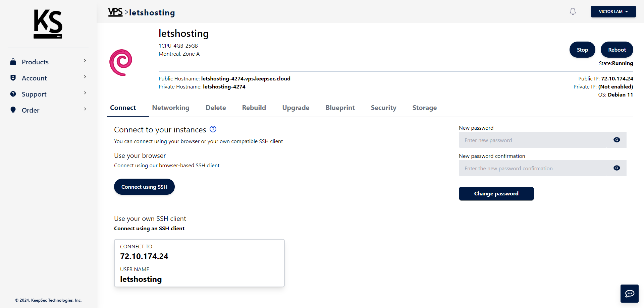Click the OS Debian 11 text
The height and width of the screenshot is (308, 644).
tap(615, 95)
